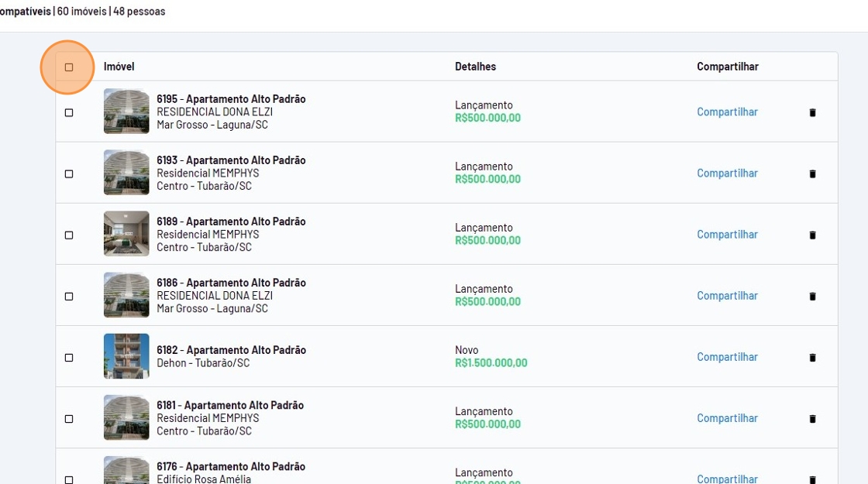Viewport: 868px width, 484px height.
Task: Delete property 6182 Dehon listing
Action: coord(812,357)
